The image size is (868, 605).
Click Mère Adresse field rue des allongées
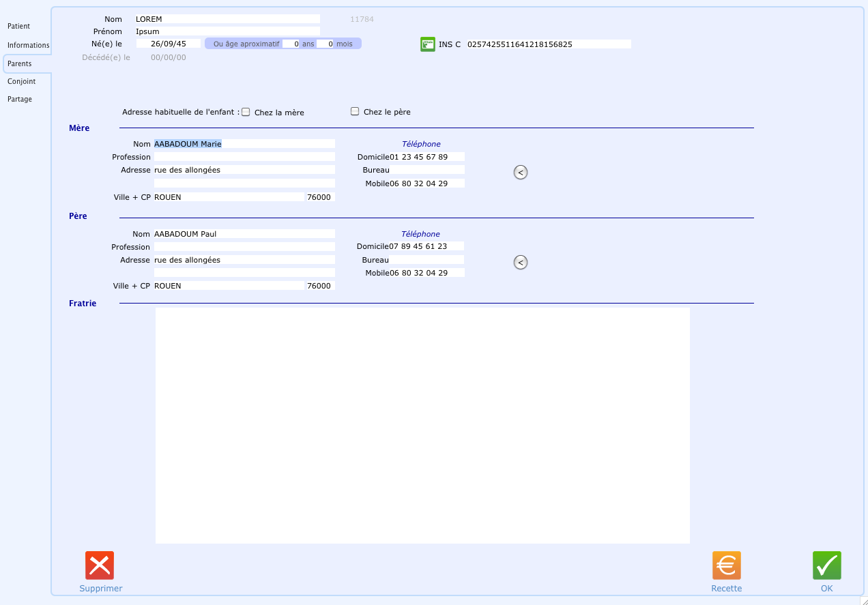point(244,170)
